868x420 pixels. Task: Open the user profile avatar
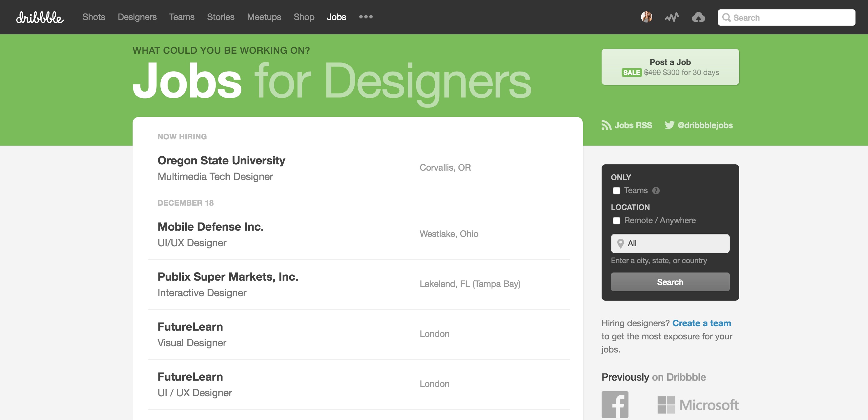tap(646, 17)
